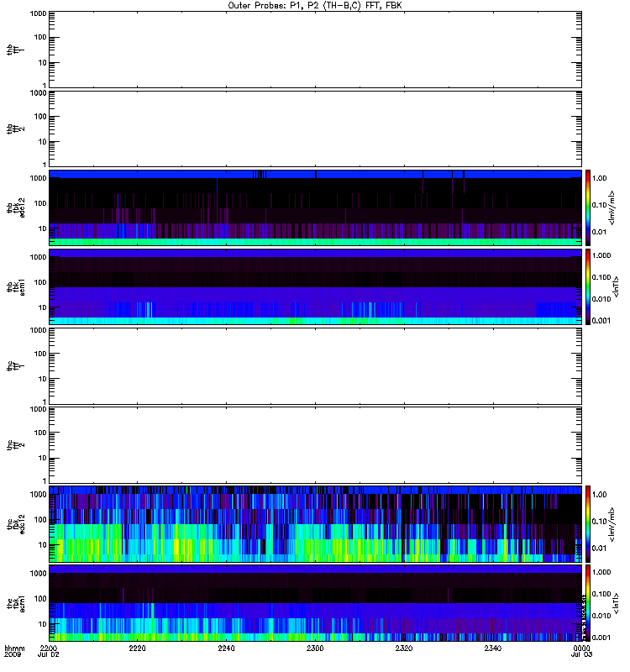The height and width of the screenshot is (672, 630).
Task: Click '100' y-axis tick of thc fff 2
Action: coord(39,433)
